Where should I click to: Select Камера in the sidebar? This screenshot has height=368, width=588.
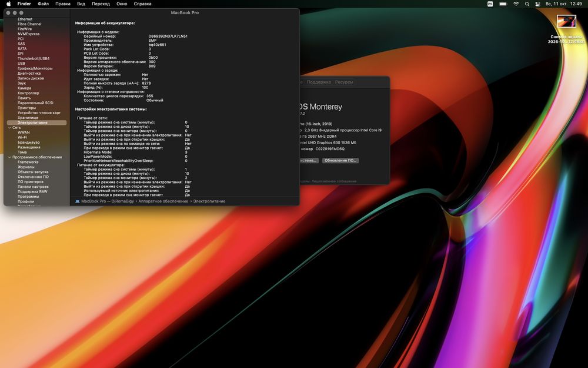(24, 88)
